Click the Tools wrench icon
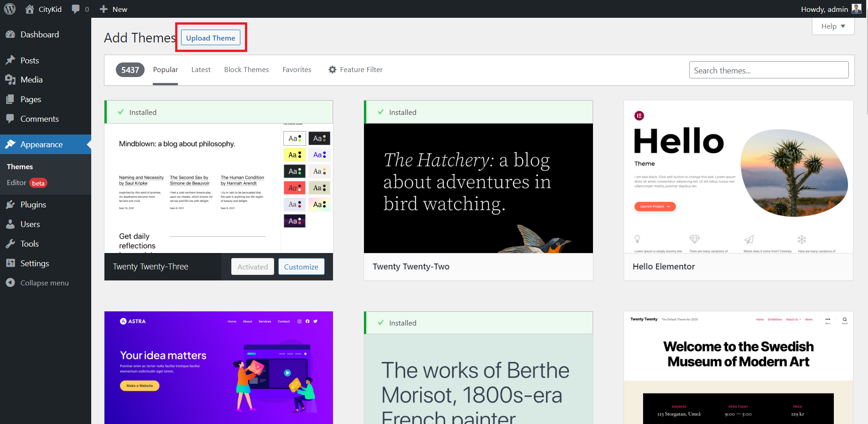This screenshot has width=868, height=424. (x=10, y=244)
